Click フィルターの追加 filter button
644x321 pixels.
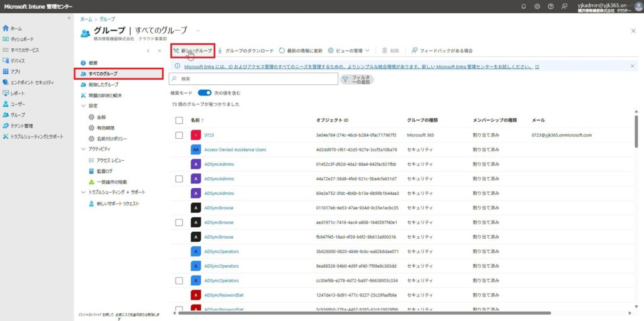click(357, 79)
